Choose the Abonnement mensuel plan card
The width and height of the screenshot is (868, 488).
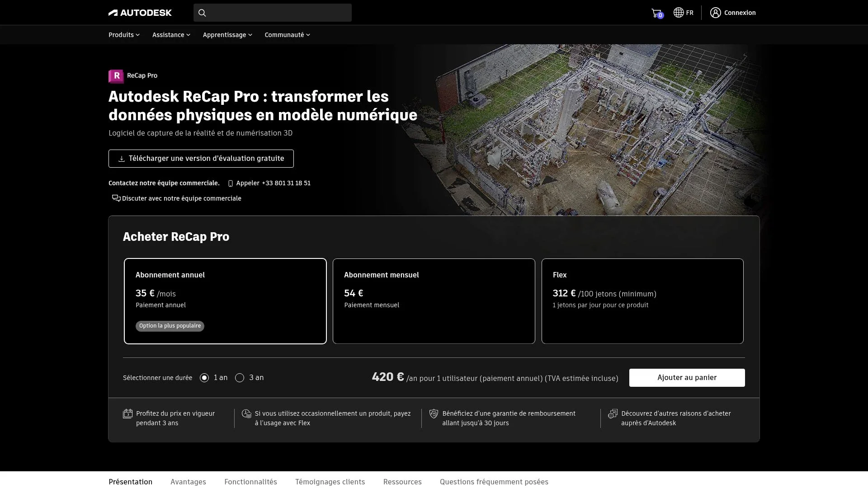pos(434,301)
